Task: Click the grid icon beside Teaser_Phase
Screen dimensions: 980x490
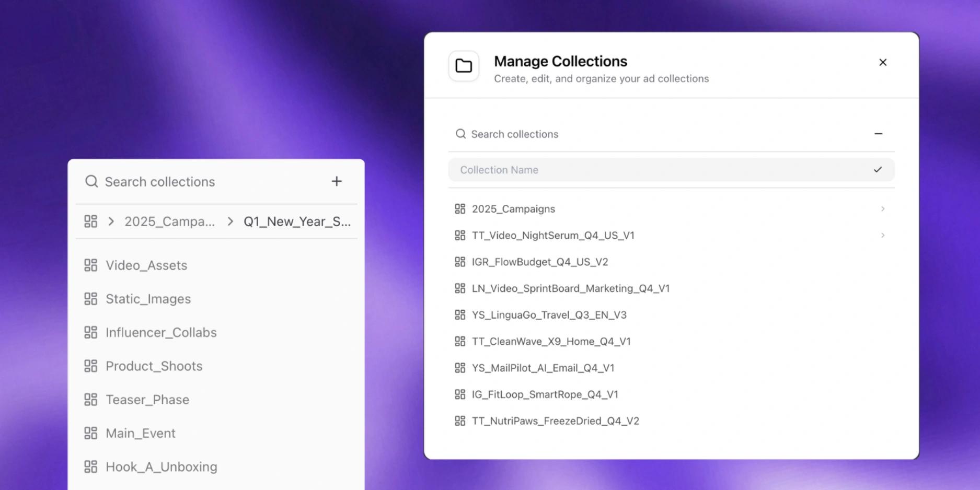Action: tap(91, 399)
